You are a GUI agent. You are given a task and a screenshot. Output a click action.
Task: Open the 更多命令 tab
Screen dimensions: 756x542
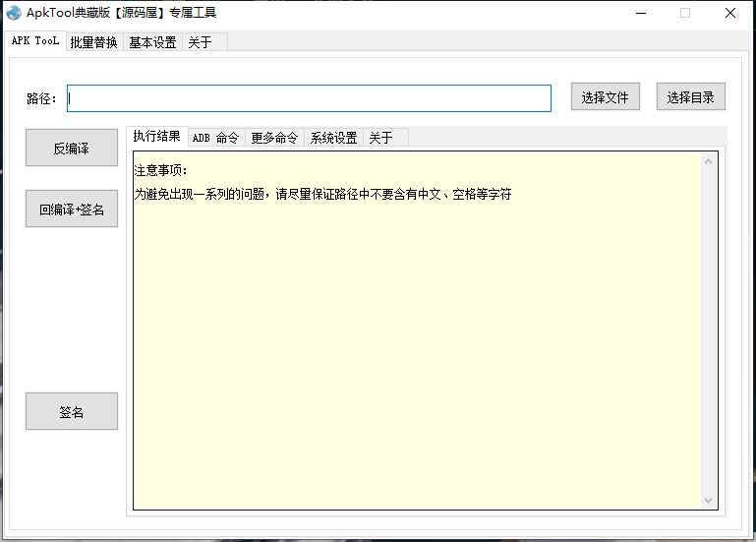(274, 138)
